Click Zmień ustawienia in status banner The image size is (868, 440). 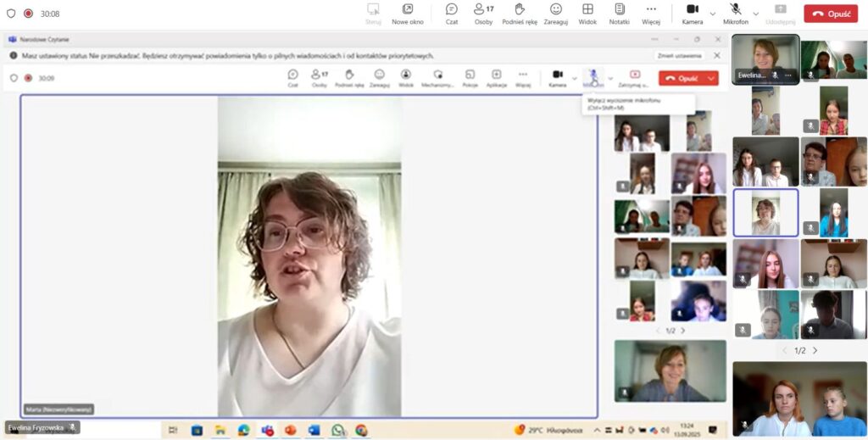(x=680, y=55)
